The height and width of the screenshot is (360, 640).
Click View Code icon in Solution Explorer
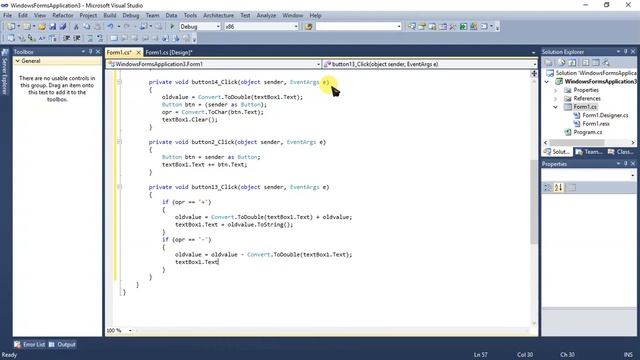click(x=585, y=62)
